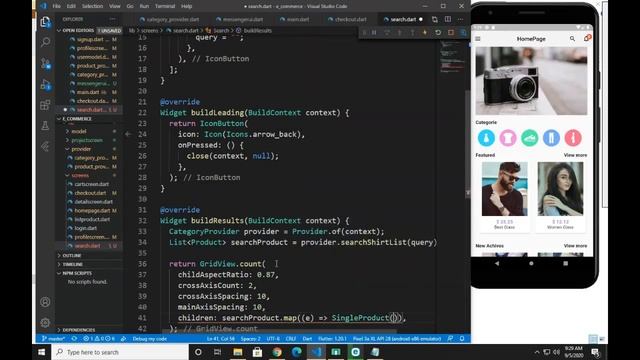This screenshot has width=640, height=360.
Task: Click Debug my code in status bar
Action: 149,339
